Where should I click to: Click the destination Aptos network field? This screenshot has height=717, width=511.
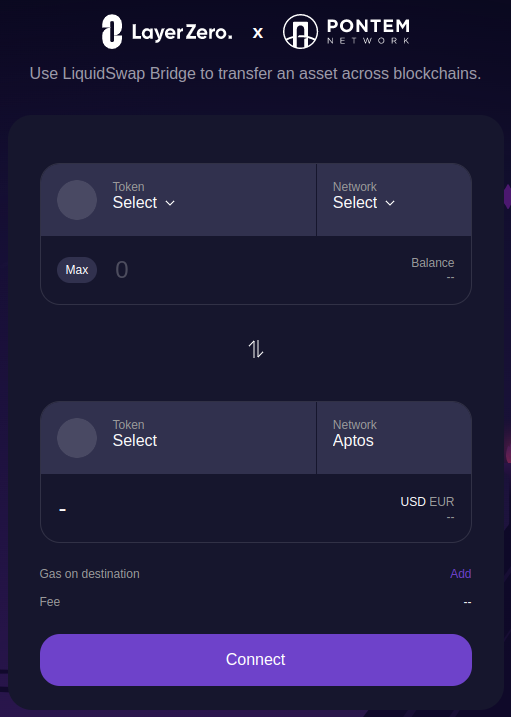click(x=394, y=438)
